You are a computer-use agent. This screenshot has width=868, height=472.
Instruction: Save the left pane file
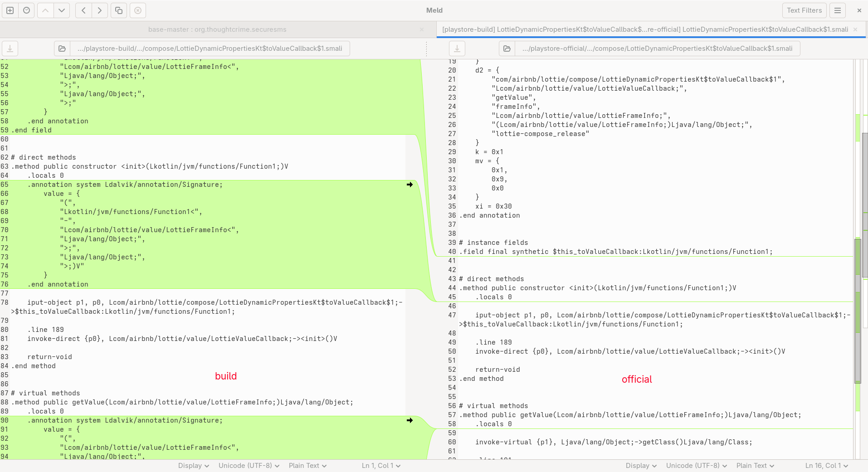coord(10,49)
